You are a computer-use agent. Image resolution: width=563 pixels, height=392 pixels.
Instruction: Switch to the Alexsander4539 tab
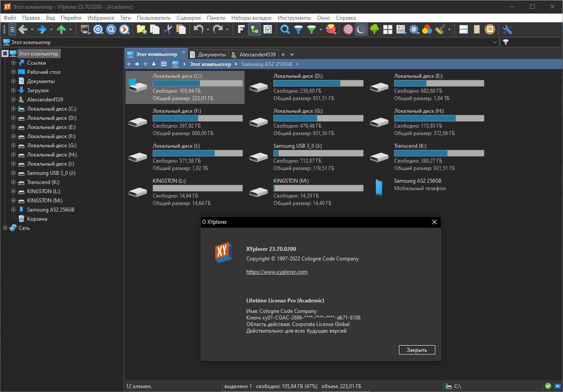[x=254, y=55]
